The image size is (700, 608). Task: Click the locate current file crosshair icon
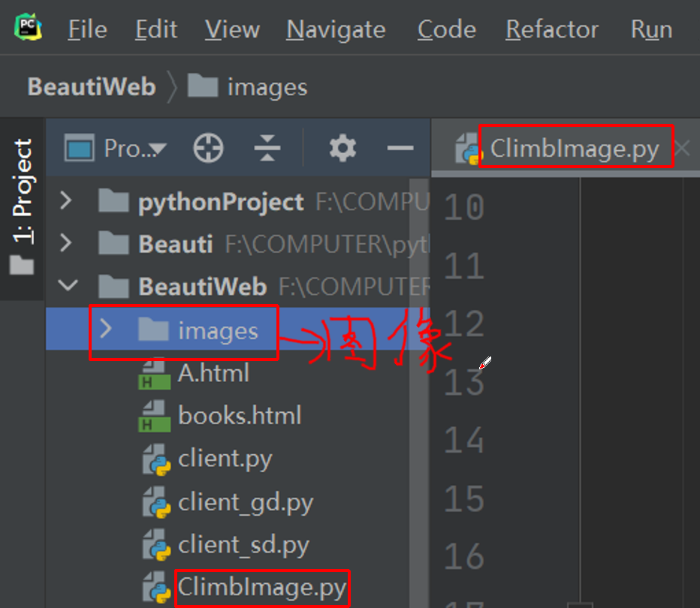(208, 148)
